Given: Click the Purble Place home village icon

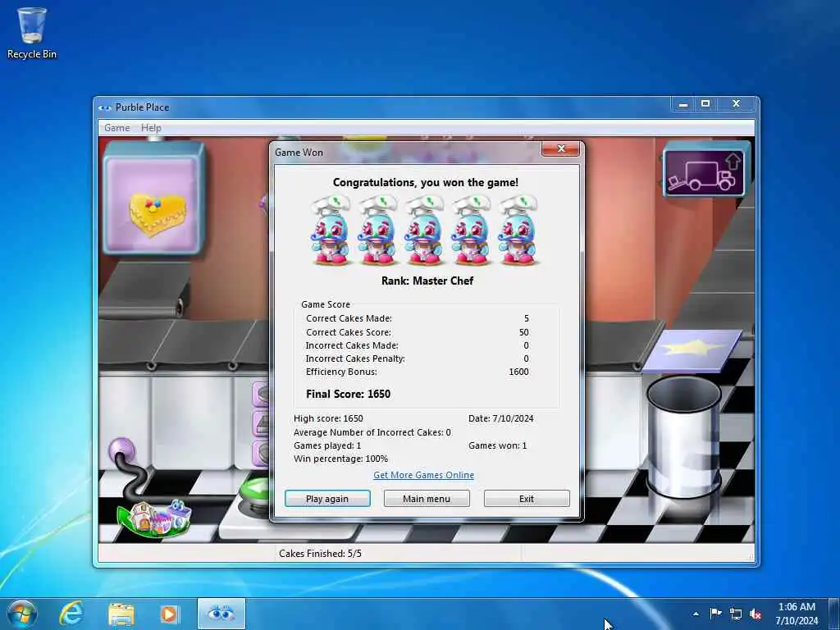Looking at the screenshot, I should click(155, 518).
